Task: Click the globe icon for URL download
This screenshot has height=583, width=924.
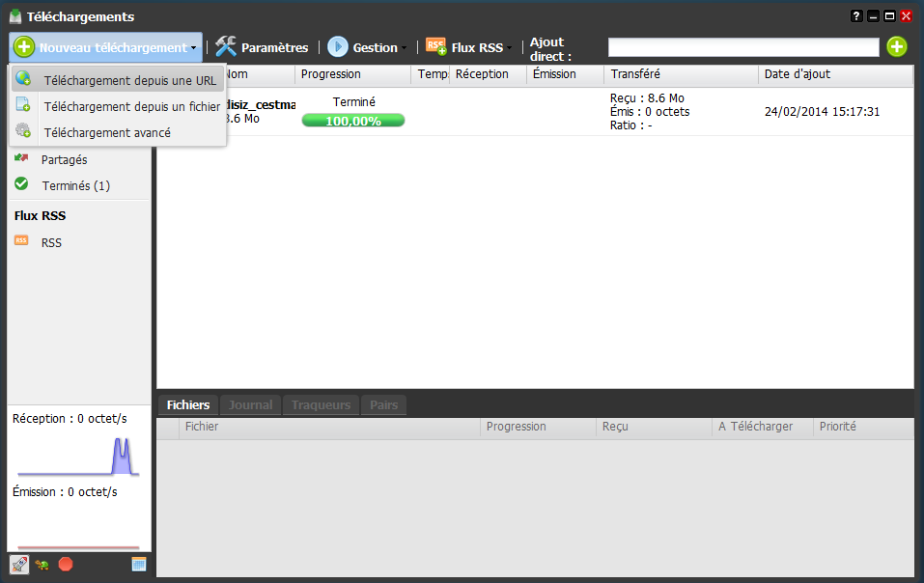Action: pyautogui.click(x=23, y=78)
